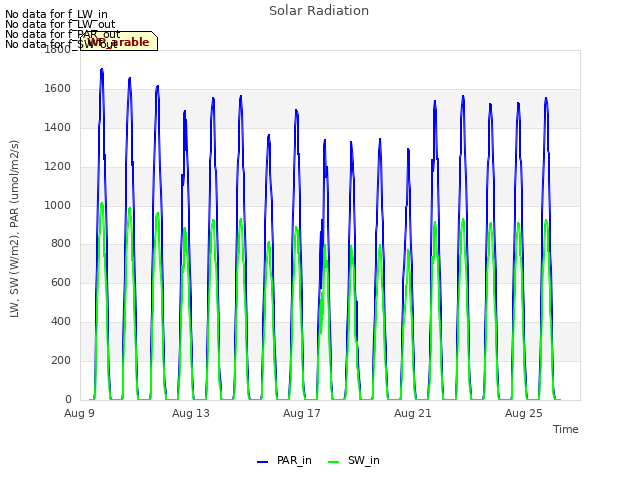This screenshot has width=640, height=480.
Task: Click the y-axis title LW, SW (W/m2), PAR
Action: [14, 229]
